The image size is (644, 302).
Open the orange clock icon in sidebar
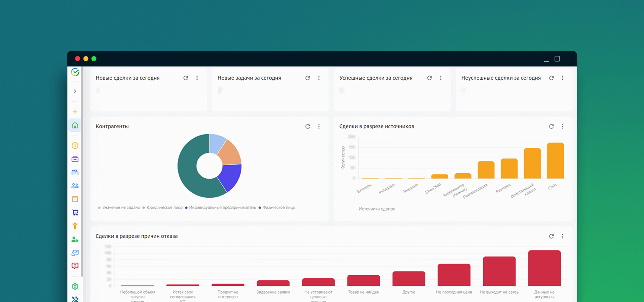(x=75, y=145)
